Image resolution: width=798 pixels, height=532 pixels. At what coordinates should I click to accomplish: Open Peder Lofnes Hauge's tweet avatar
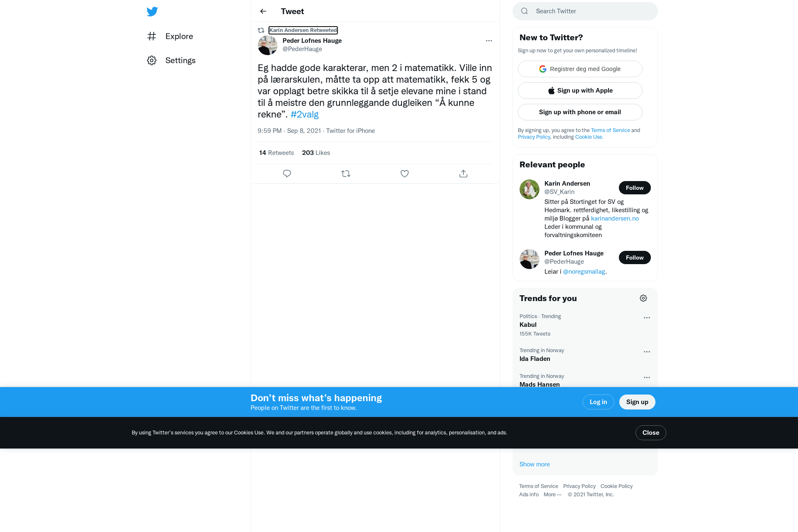[268, 45]
